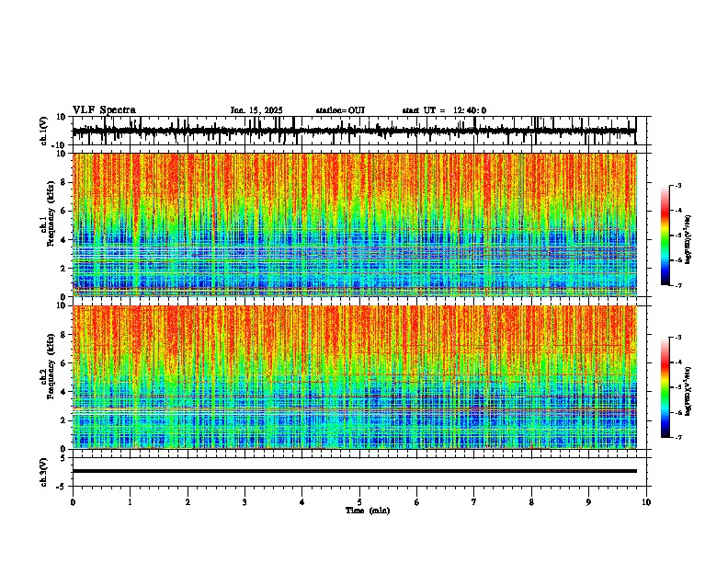The image size is (728, 563).
Task: Click the ch.1 voltage waveform trace
Action: pyautogui.click(x=355, y=131)
